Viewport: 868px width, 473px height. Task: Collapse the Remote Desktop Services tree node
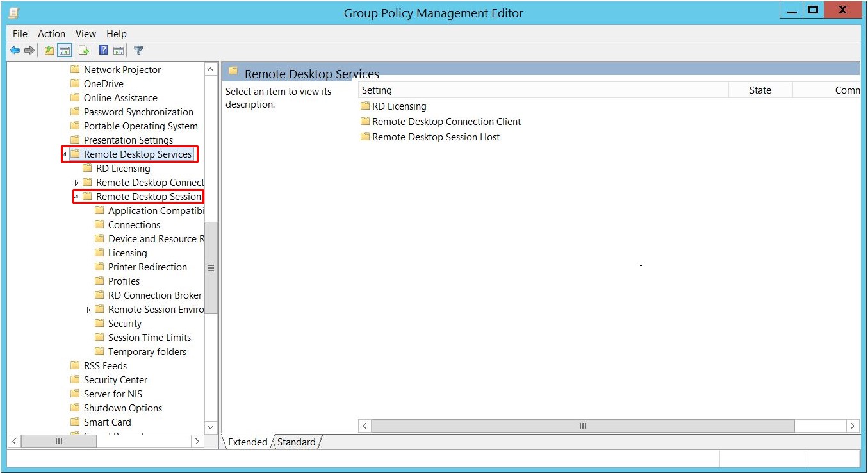(65, 154)
